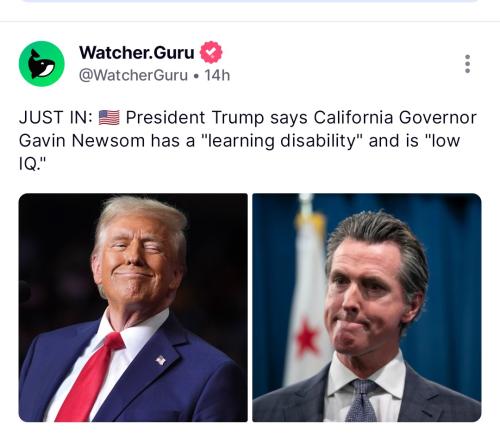
Task: Open the right photo with blue curtain
Action: coord(367,307)
